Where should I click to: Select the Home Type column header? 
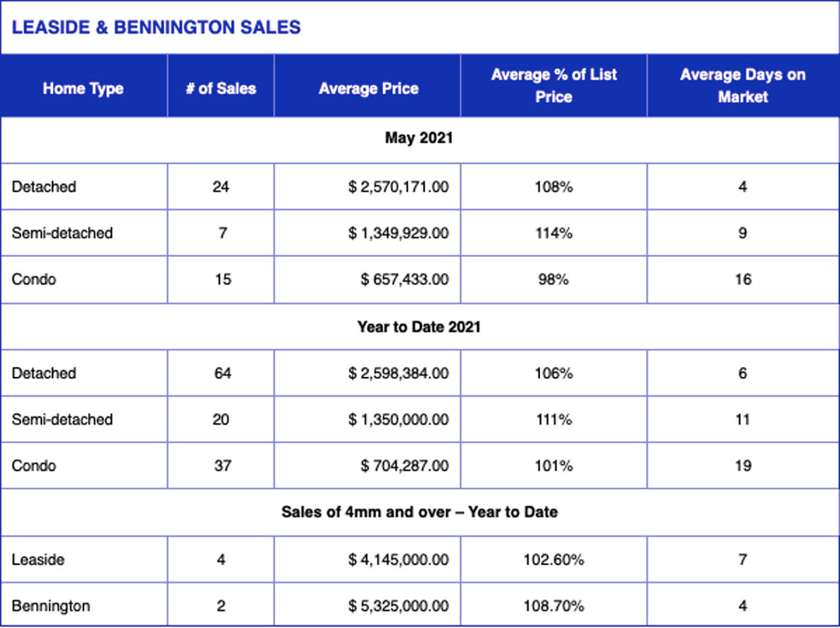click(x=83, y=88)
